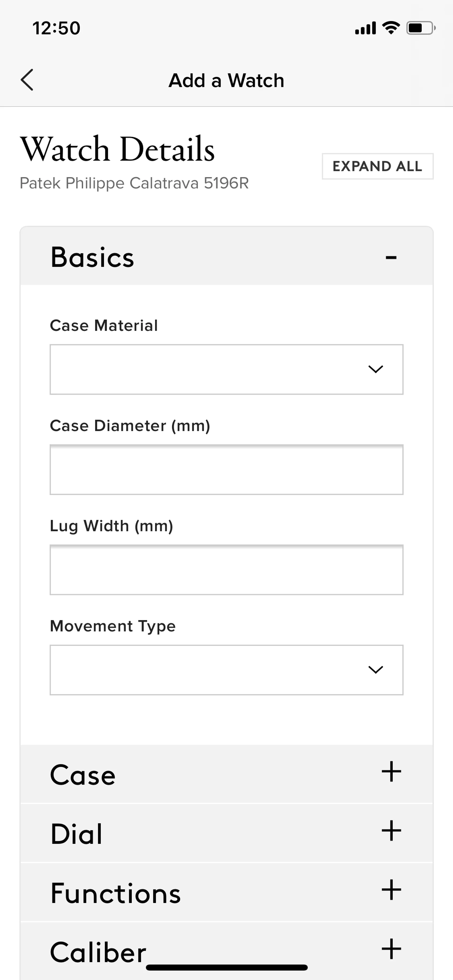This screenshot has height=980, width=453.
Task: Tap the back arrow icon
Action: click(27, 80)
